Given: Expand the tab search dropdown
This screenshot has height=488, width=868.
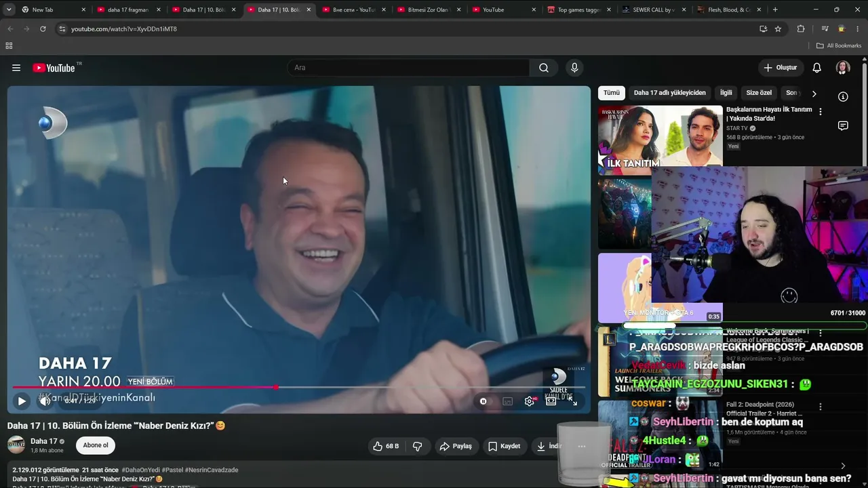Looking at the screenshot, I should [x=9, y=9].
